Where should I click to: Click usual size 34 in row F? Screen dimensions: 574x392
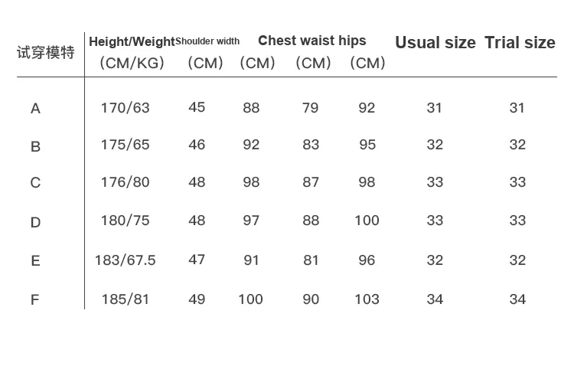[x=435, y=299]
